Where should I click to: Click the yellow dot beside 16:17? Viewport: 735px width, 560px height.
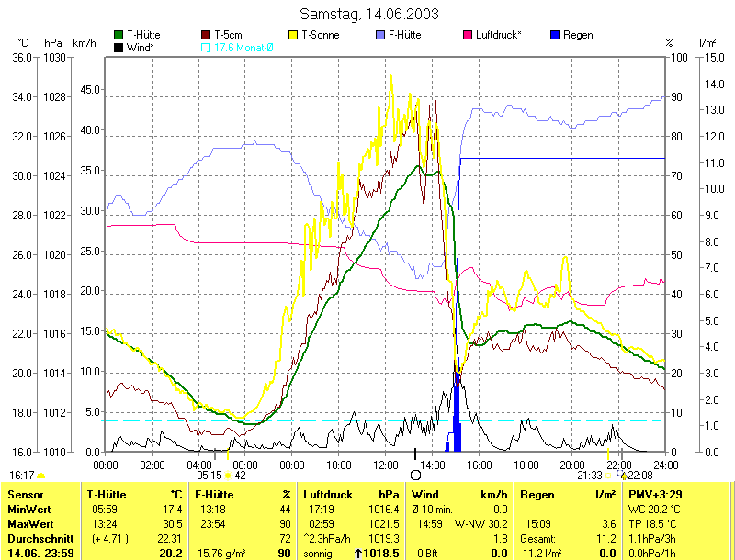40,476
